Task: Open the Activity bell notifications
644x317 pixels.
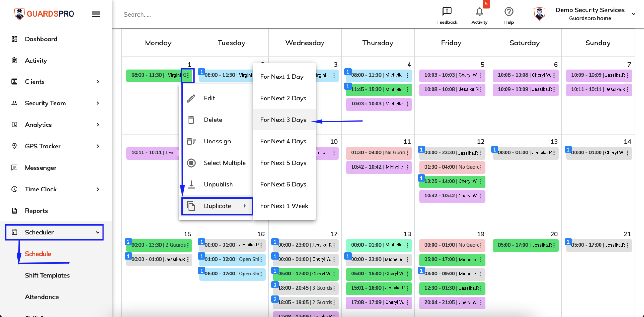Action: pyautogui.click(x=479, y=12)
